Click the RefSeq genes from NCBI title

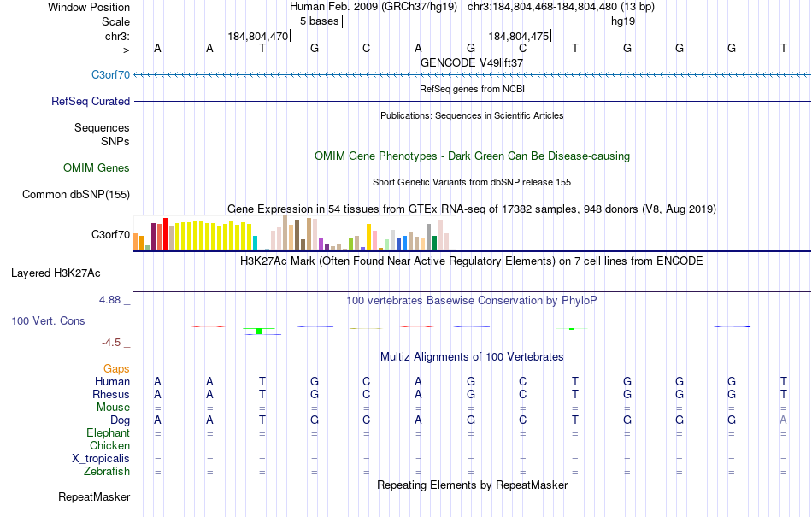tap(472, 89)
